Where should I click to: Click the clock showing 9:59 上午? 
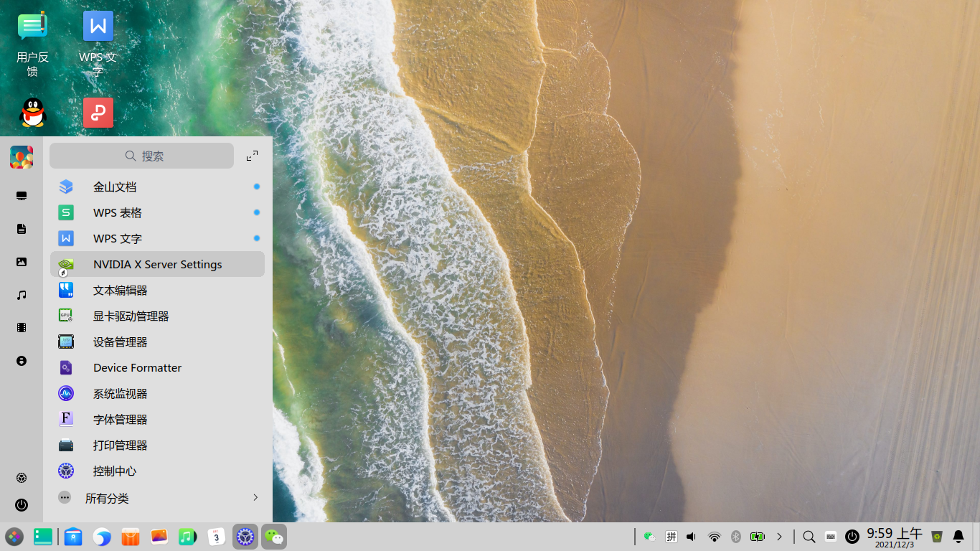click(894, 537)
